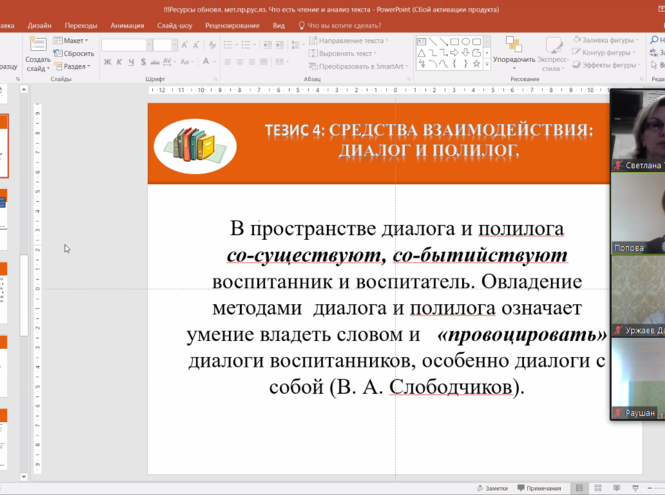Open Направление текста text direction menu

point(349,41)
